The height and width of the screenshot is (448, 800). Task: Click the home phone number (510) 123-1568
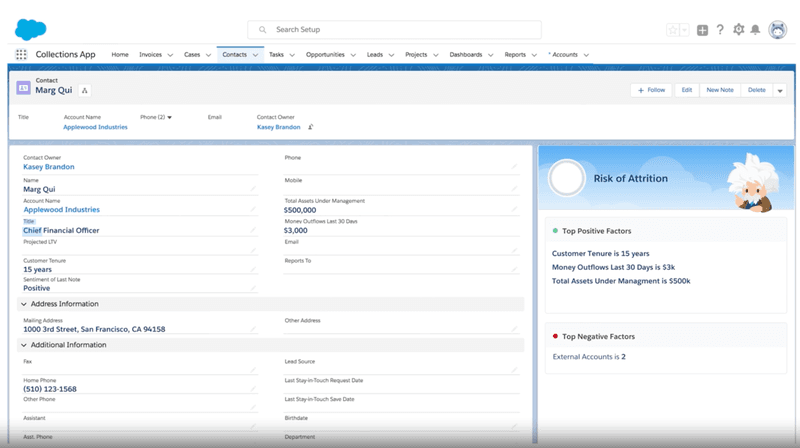tap(50, 389)
